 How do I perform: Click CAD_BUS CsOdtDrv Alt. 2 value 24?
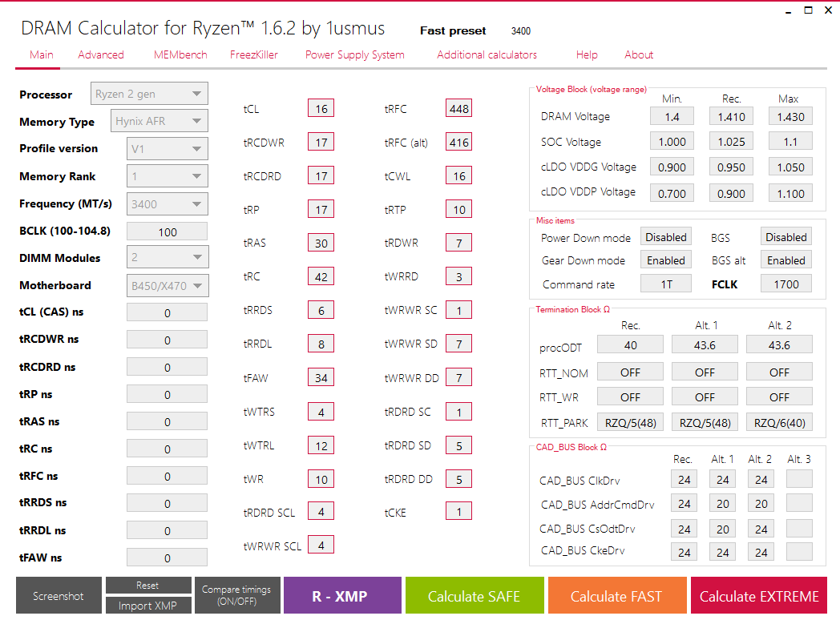[761, 528]
